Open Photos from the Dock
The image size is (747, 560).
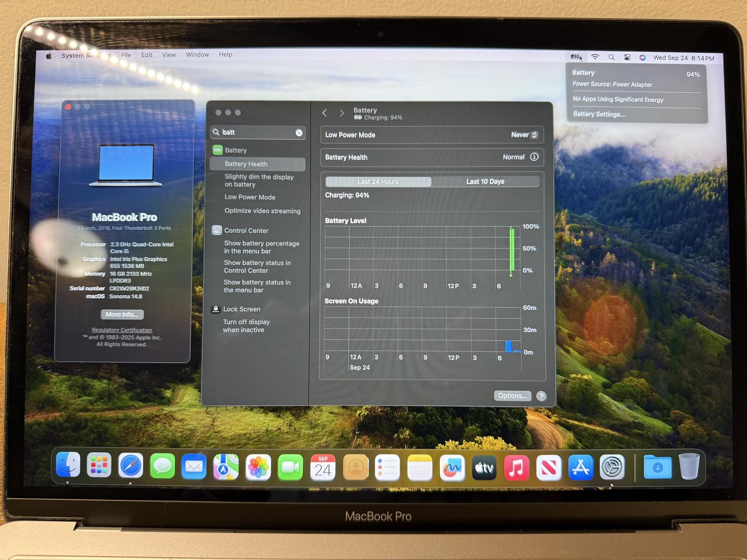click(x=258, y=467)
